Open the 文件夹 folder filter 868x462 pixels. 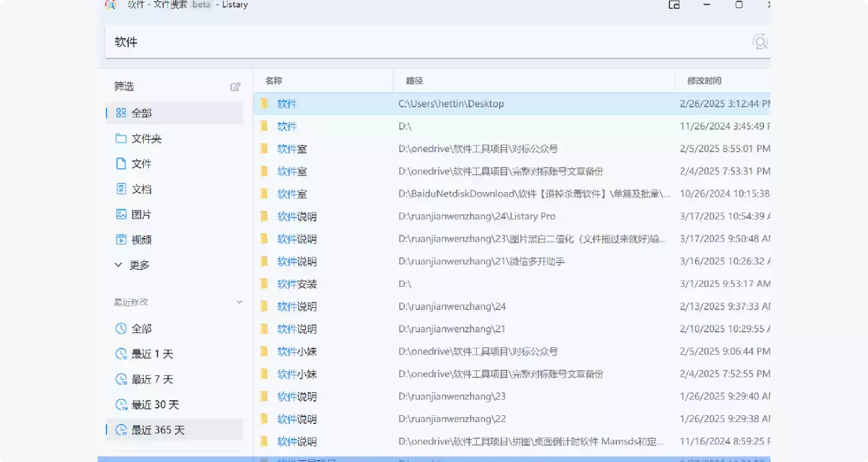coord(122,138)
